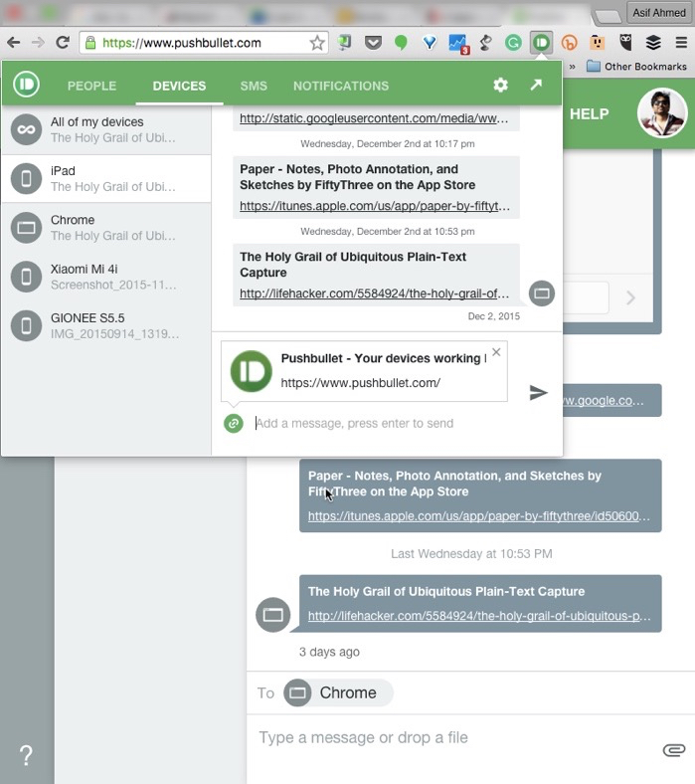Viewport: 695px width, 784px height.
Task: Reload the pushbullet.com page
Action: [63, 43]
